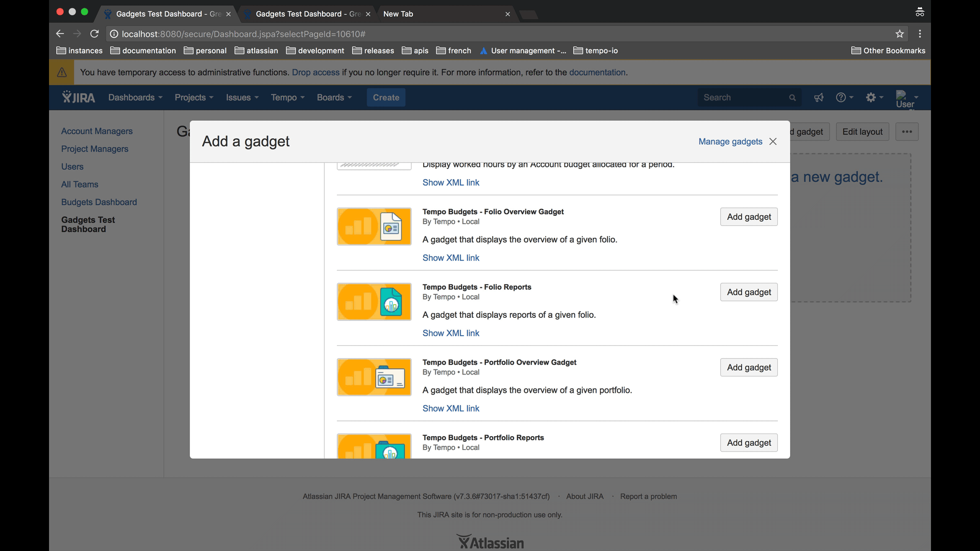Open the help question mark menu
This screenshot has height=551, width=980.
pos(844,97)
